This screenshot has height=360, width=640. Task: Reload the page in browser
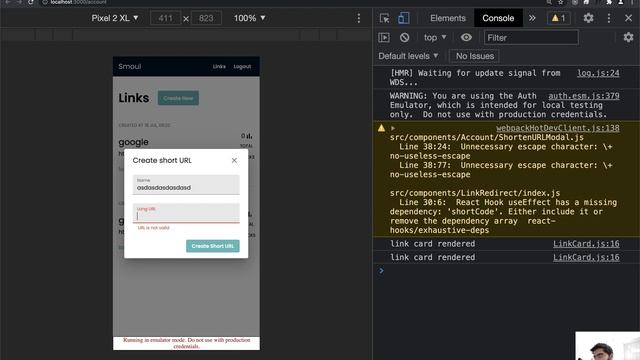(x=31, y=2)
